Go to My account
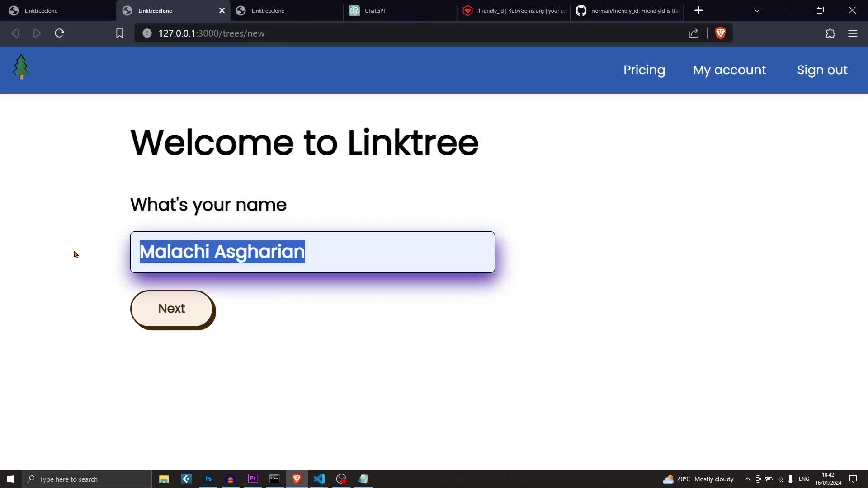This screenshot has width=868, height=488. point(729,70)
